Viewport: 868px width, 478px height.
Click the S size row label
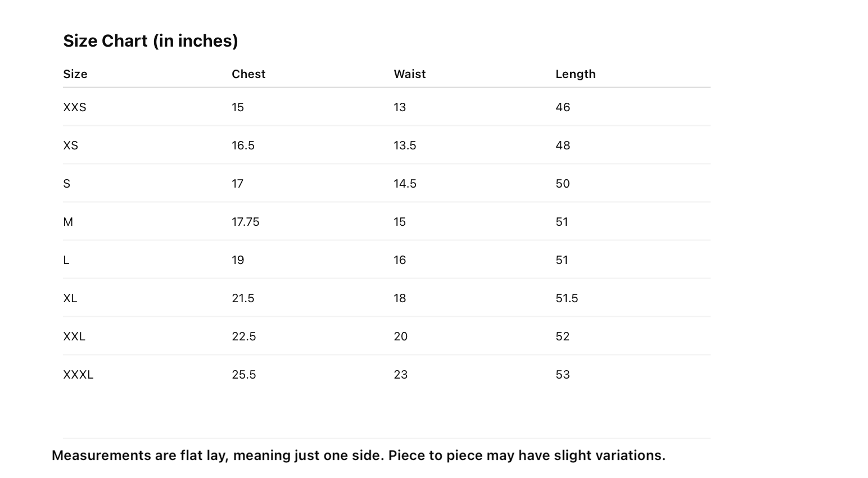[x=67, y=184]
